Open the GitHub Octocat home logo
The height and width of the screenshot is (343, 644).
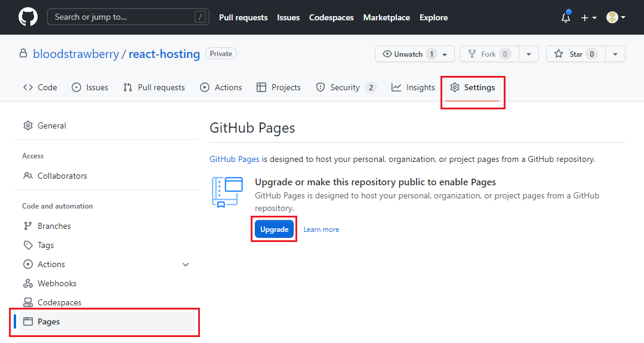(28, 17)
